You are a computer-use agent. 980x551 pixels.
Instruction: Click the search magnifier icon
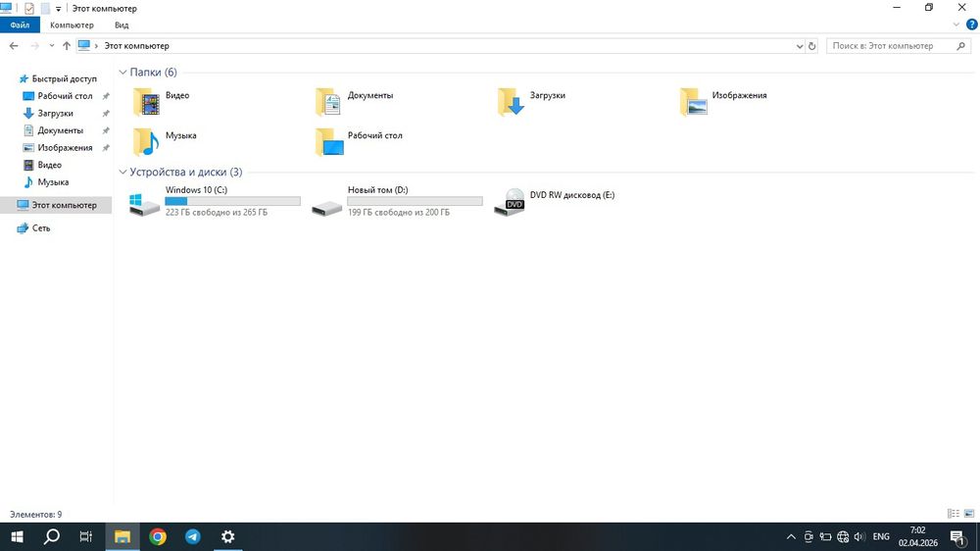[x=960, y=46]
